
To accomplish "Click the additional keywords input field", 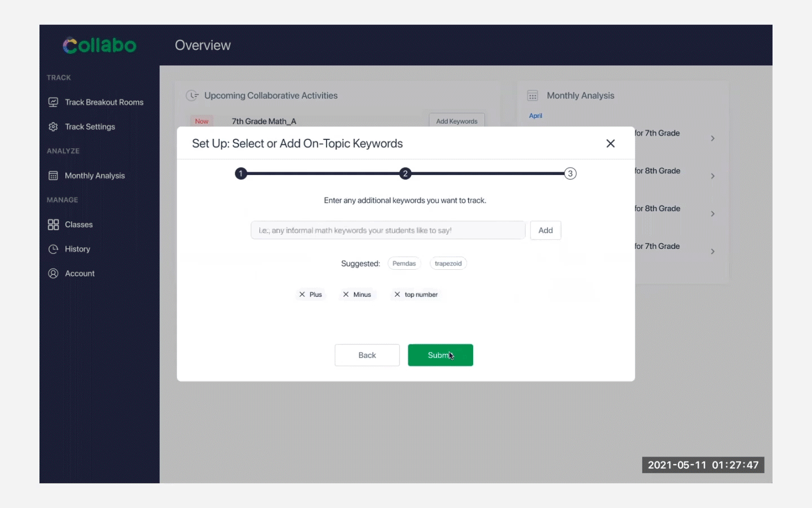I will pyautogui.click(x=388, y=230).
